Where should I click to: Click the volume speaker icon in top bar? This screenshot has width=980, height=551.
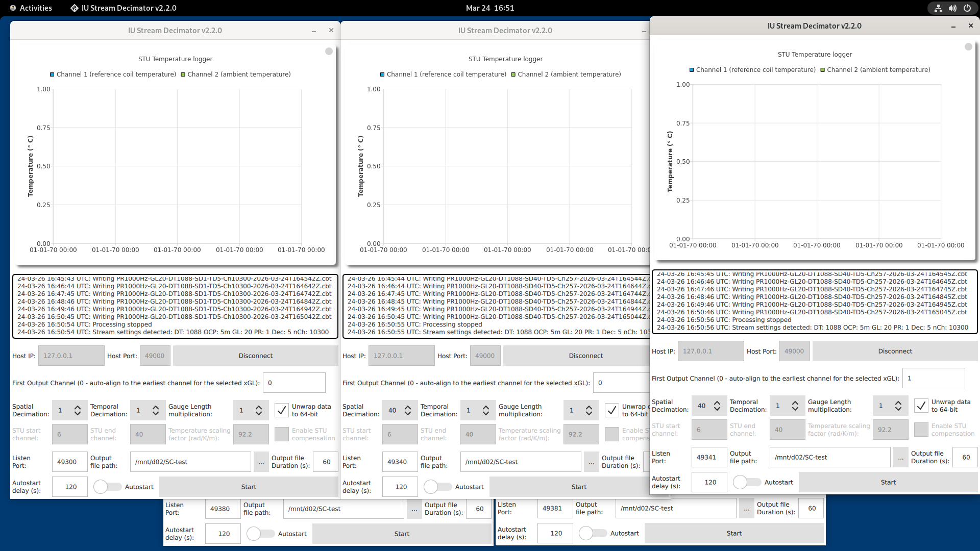point(952,8)
